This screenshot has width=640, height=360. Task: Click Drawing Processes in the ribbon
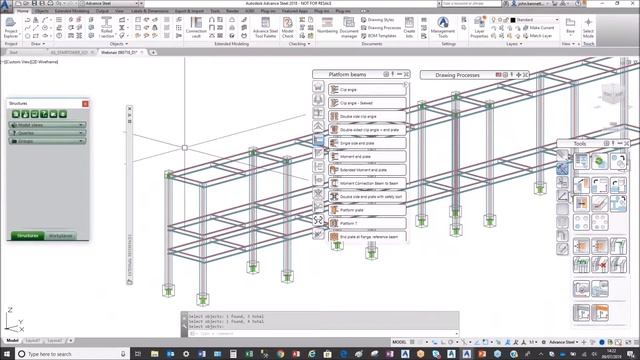tap(381, 28)
